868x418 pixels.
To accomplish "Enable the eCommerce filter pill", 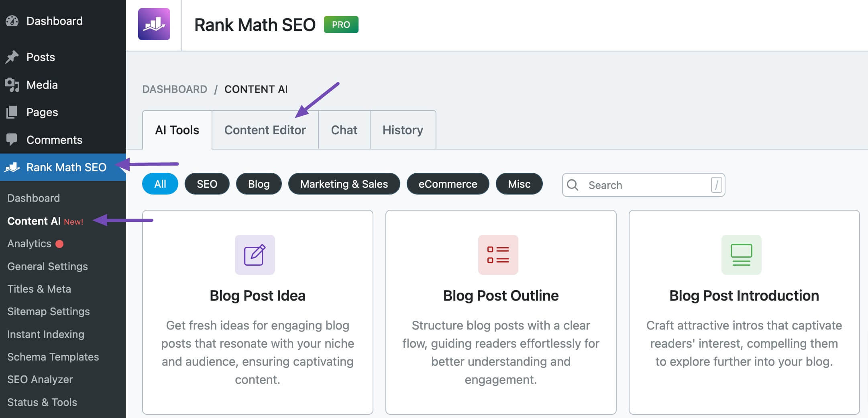I will [448, 184].
